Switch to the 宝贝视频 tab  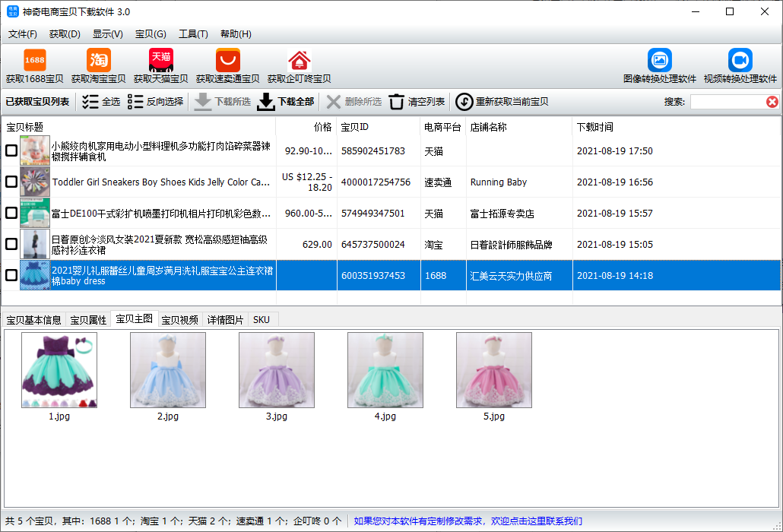179,320
